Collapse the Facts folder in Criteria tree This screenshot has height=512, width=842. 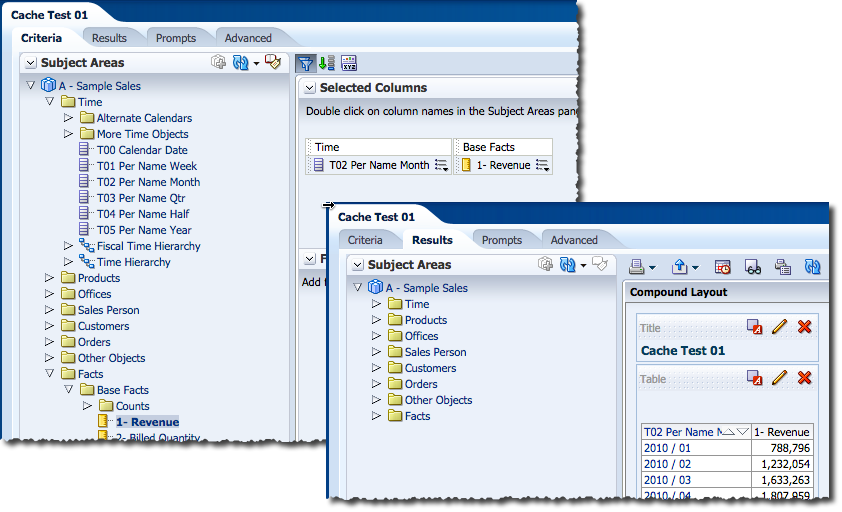[50, 374]
